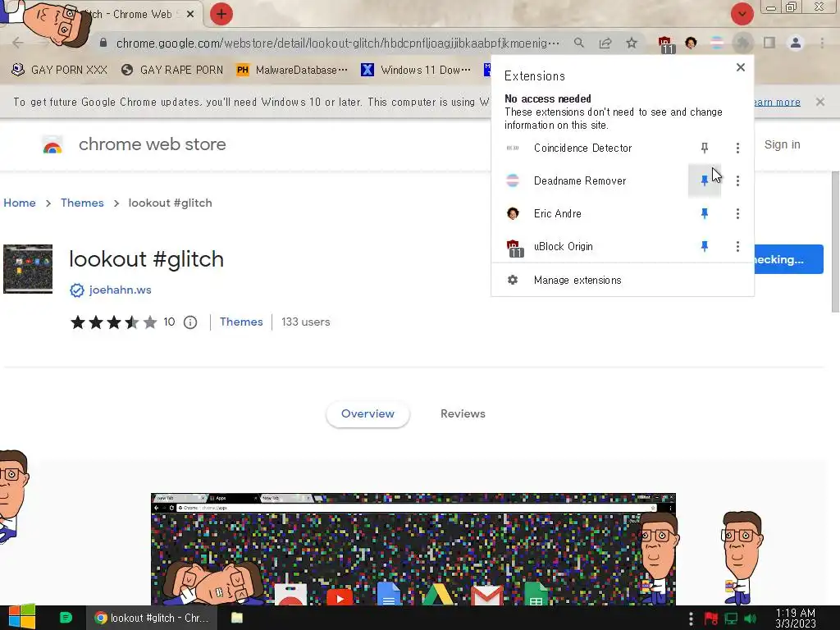Click Manage extensions entry
The width and height of the screenshot is (840, 630).
click(x=623, y=281)
